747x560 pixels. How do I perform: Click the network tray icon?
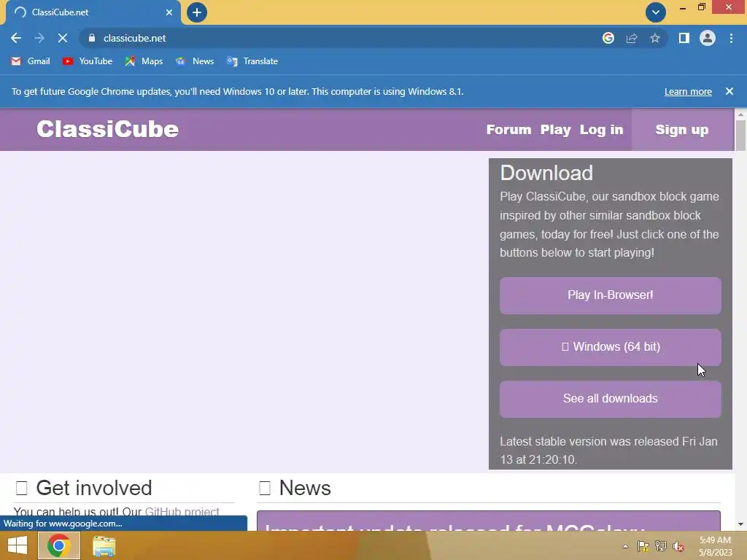tap(661, 546)
